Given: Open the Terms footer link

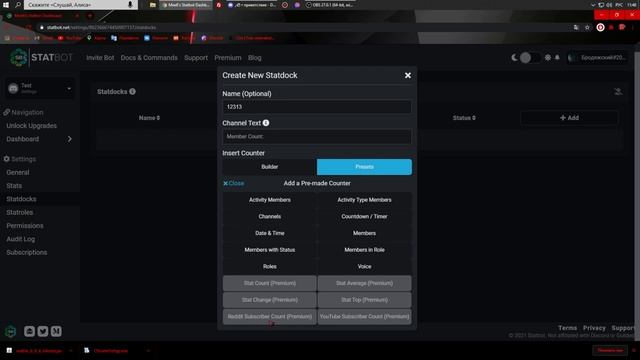Looking at the screenshot, I should tap(567, 328).
